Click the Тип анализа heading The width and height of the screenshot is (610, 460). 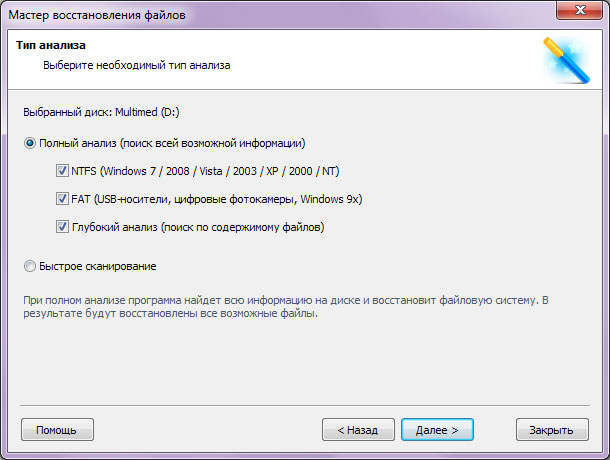click(x=51, y=45)
